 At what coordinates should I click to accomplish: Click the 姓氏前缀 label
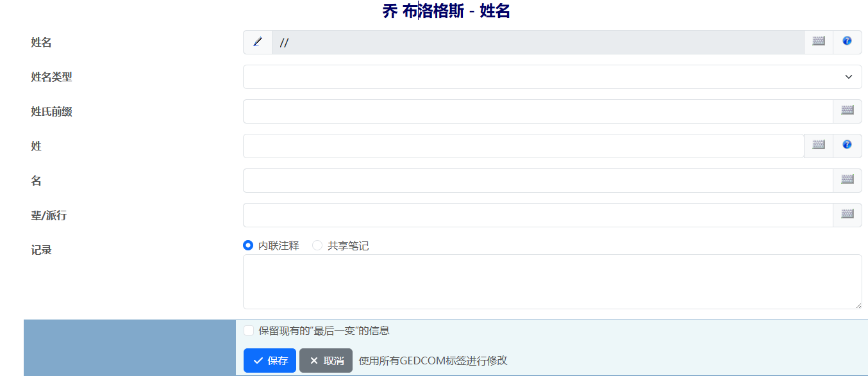(51, 111)
